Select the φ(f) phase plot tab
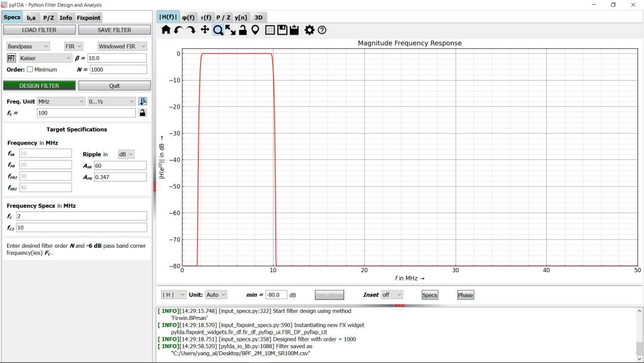Screen dimensions: 644x363 click(188, 18)
